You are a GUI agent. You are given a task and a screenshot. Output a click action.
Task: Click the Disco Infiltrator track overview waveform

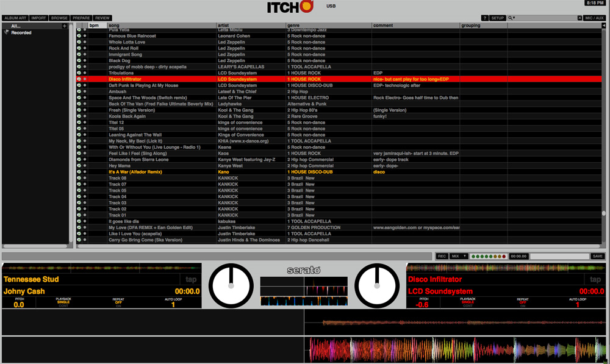506,268
